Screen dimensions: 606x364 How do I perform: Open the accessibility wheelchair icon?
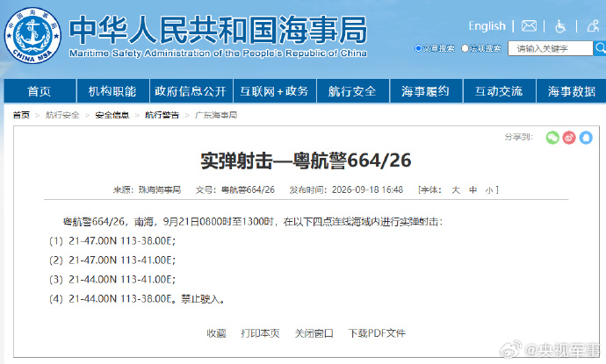(560, 26)
